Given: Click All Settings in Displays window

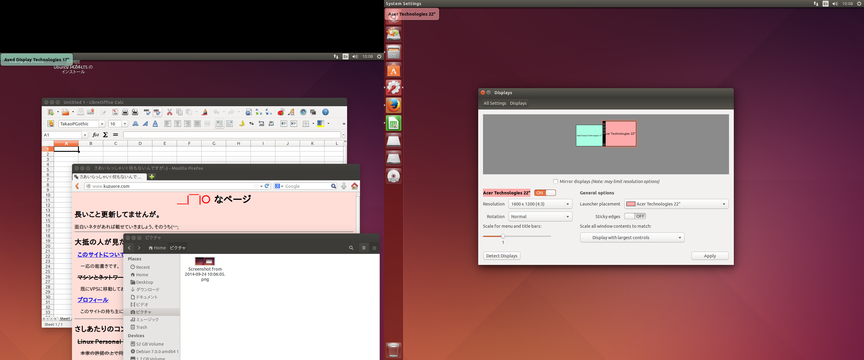Looking at the screenshot, I should (495, 103).
